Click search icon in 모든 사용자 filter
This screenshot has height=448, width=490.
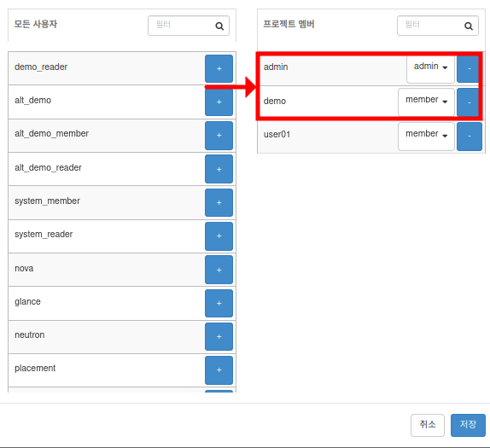(x=219, y=26)
